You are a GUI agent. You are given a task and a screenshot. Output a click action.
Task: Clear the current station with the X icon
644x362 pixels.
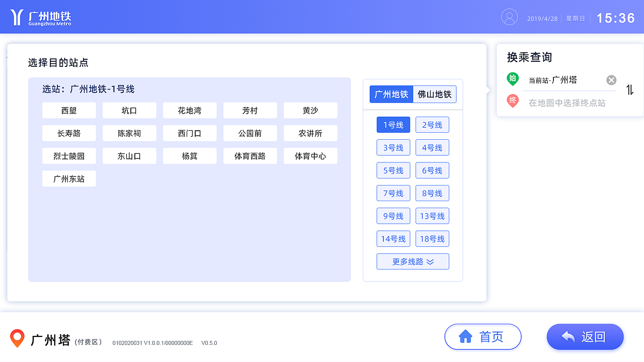tap(611, 80)
